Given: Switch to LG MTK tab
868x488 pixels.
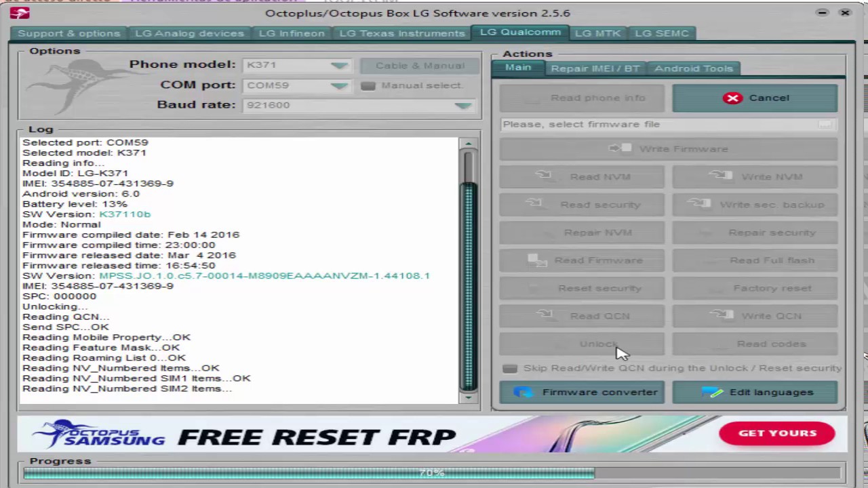Looking at the screenshot, I should (x=597, y=33).
